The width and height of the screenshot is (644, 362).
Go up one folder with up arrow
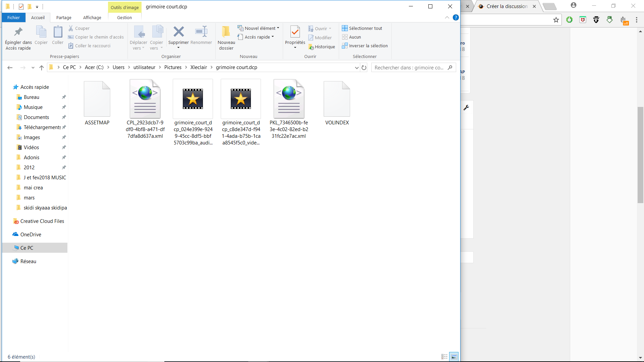[x=42, y=68]
